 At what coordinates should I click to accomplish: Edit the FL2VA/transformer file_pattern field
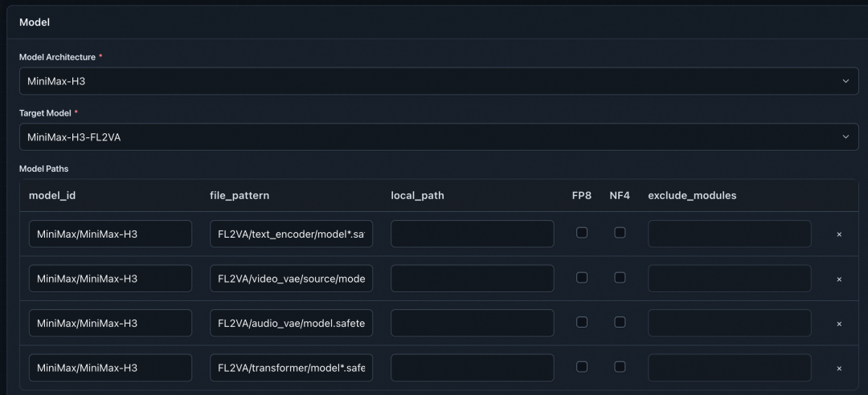click(291, 368)
